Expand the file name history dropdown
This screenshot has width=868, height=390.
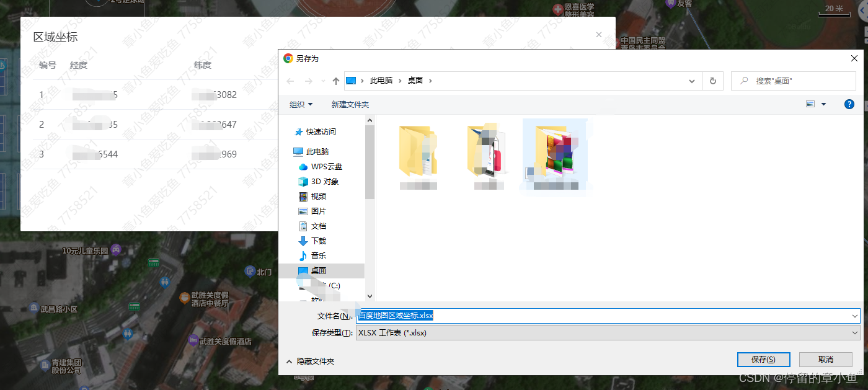tap(855, 316)
